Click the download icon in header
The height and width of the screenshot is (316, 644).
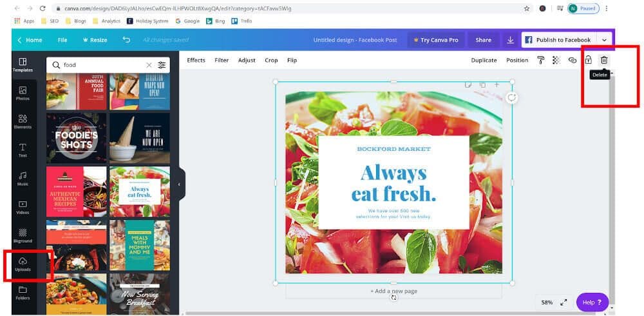click(x=510, y=40)
